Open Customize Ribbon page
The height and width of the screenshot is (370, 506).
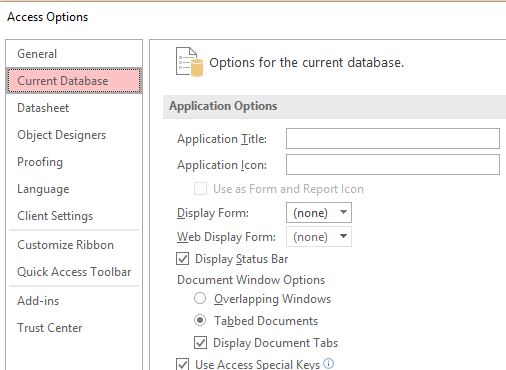74,245
